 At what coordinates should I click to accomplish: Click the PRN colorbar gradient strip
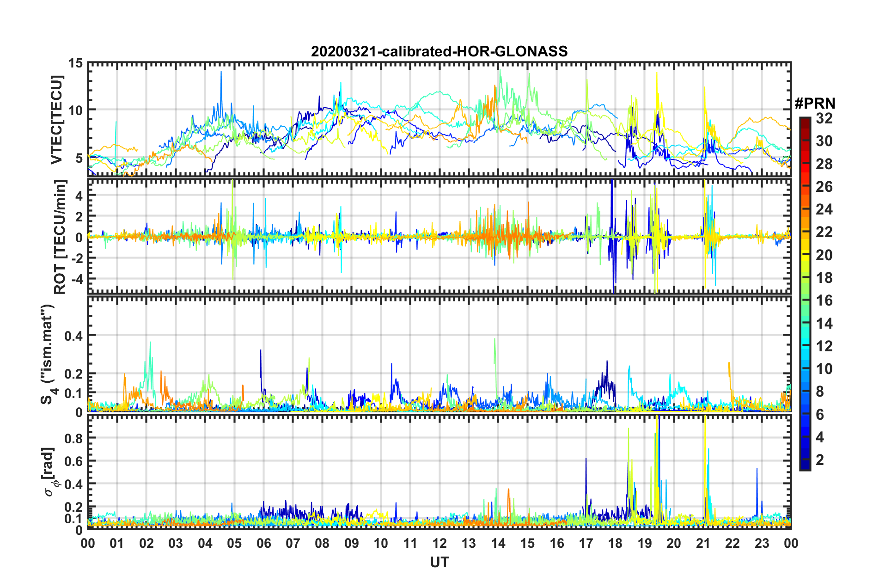pyautogui.click(x=805, y=294)
